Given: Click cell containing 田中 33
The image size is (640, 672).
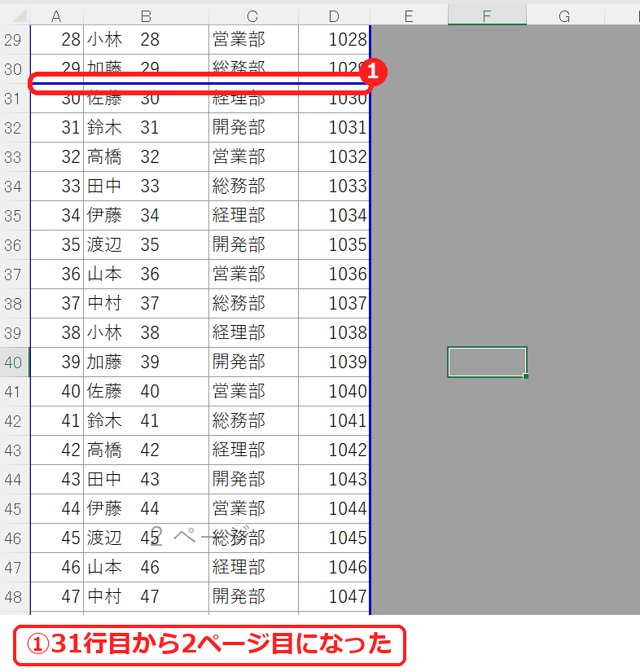Looking at the screenshot, I should pos(146,186).
